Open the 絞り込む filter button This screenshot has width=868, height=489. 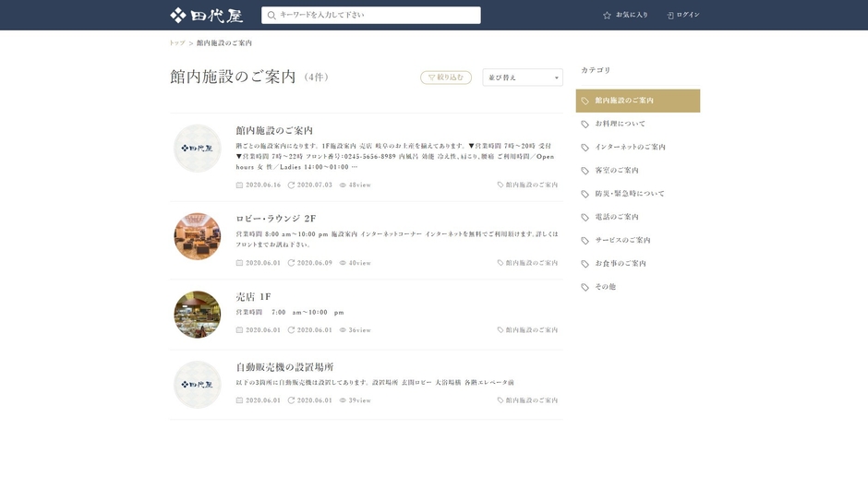coord(446,78)
